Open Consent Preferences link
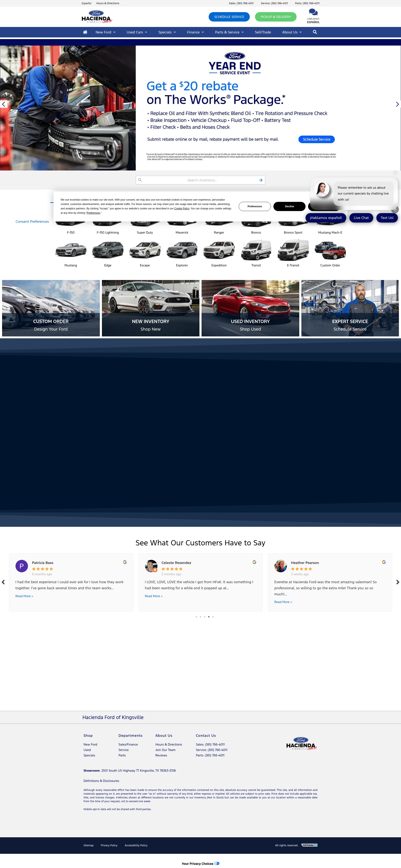Screen dimensions: 401x868 32,221
